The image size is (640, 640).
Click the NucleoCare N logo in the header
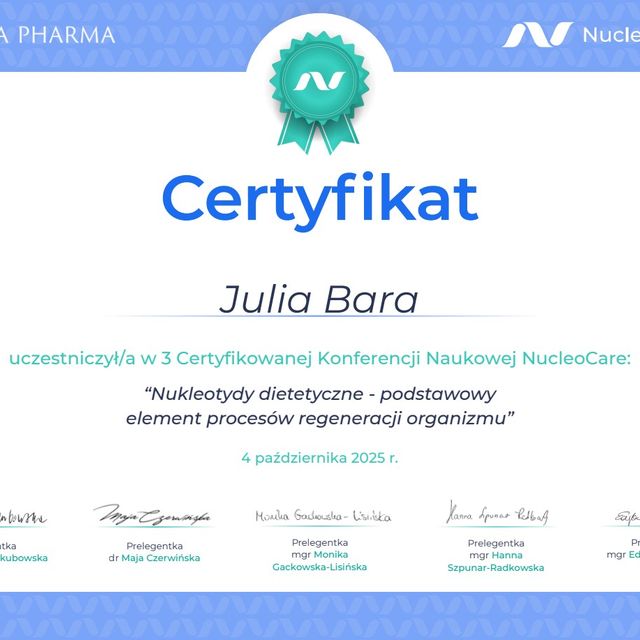(537, 35)
